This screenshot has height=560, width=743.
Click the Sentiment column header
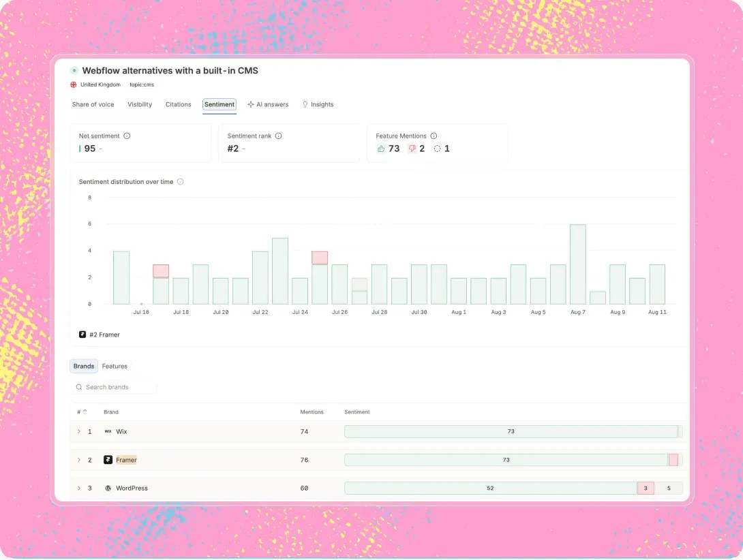[x=357, y=412]
